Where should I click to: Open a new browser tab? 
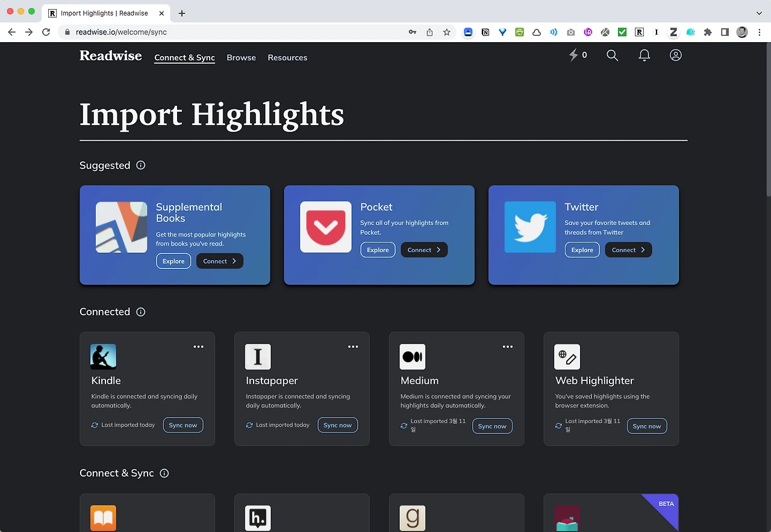pos(182,13)
